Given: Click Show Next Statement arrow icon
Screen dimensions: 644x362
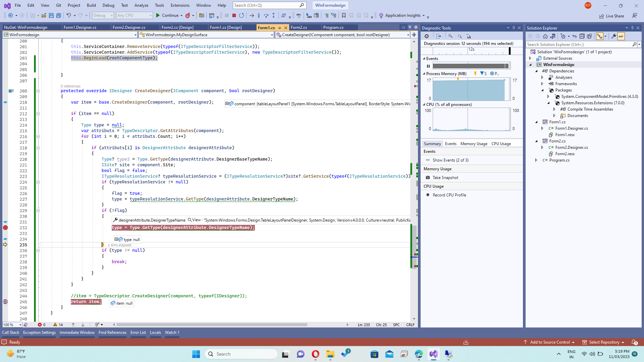Looking at the screenshot, I should point(252,15).
